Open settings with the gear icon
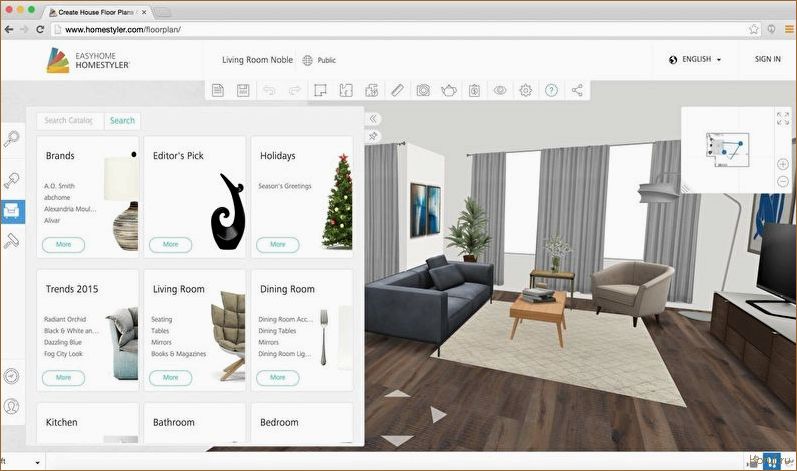Viewport: 797px width, 471px height. [x=526, y=90]
